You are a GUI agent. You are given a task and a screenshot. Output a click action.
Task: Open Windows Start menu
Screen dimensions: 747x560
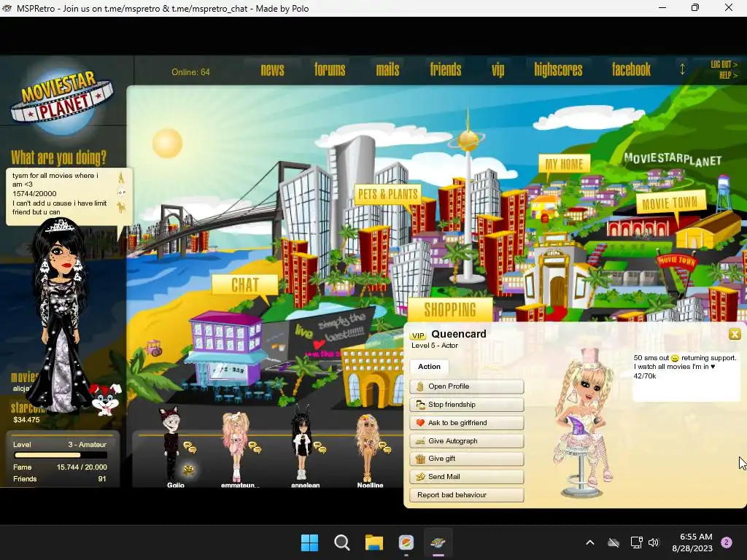click(x=309, y=542)
